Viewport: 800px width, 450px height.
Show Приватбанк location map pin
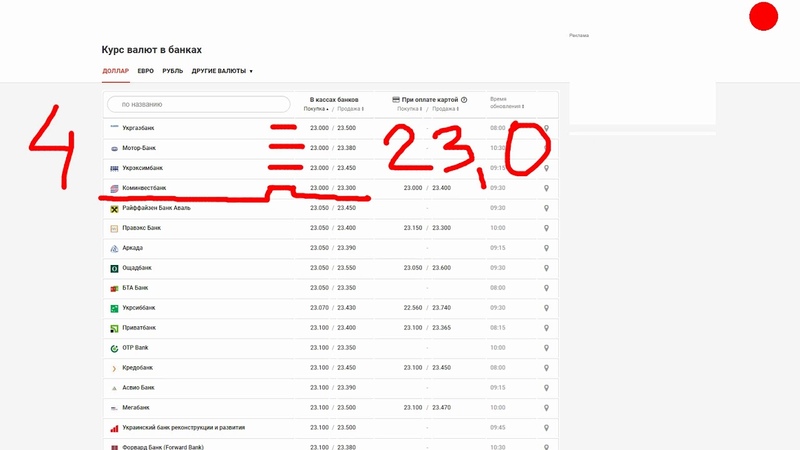pos(546,328)
